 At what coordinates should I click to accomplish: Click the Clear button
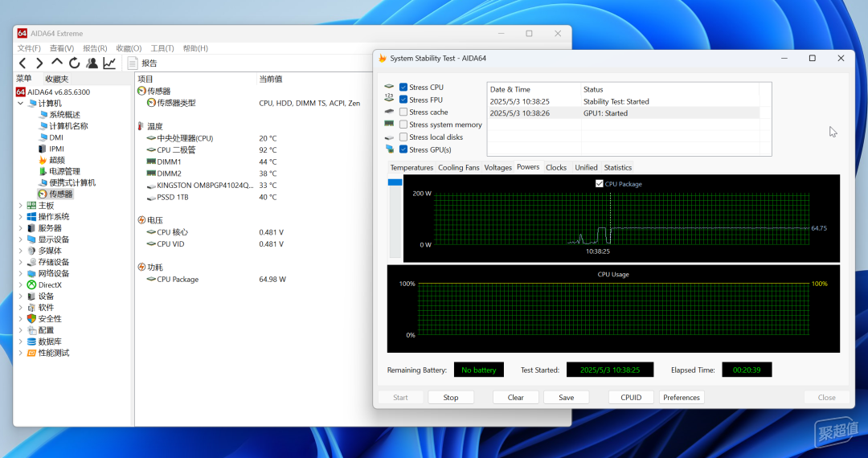[x=515, y=397]
